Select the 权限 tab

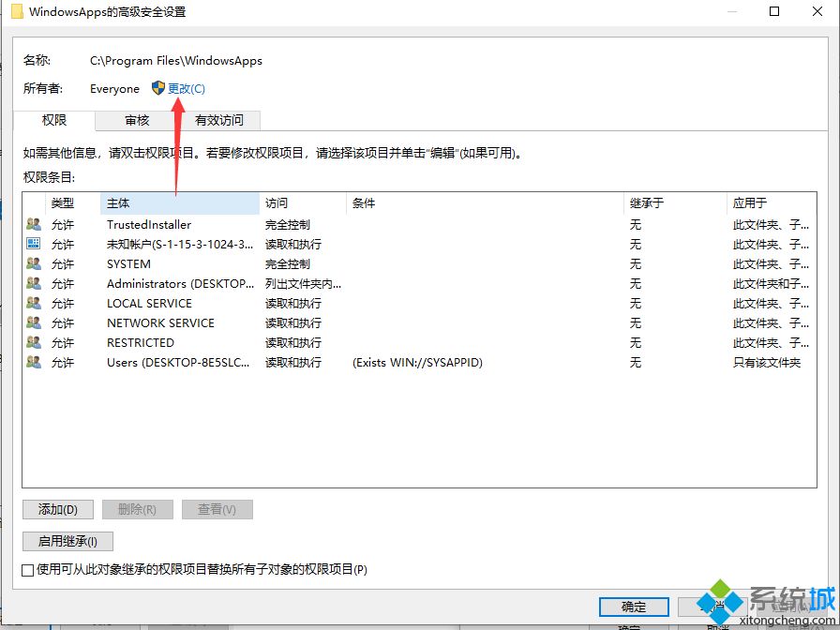point(54,120)
